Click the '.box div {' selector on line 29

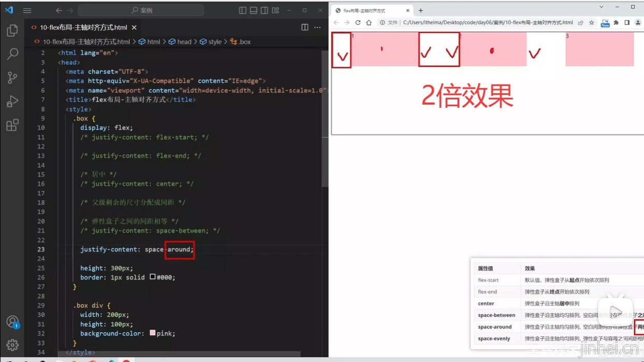[x=92, y=305]
